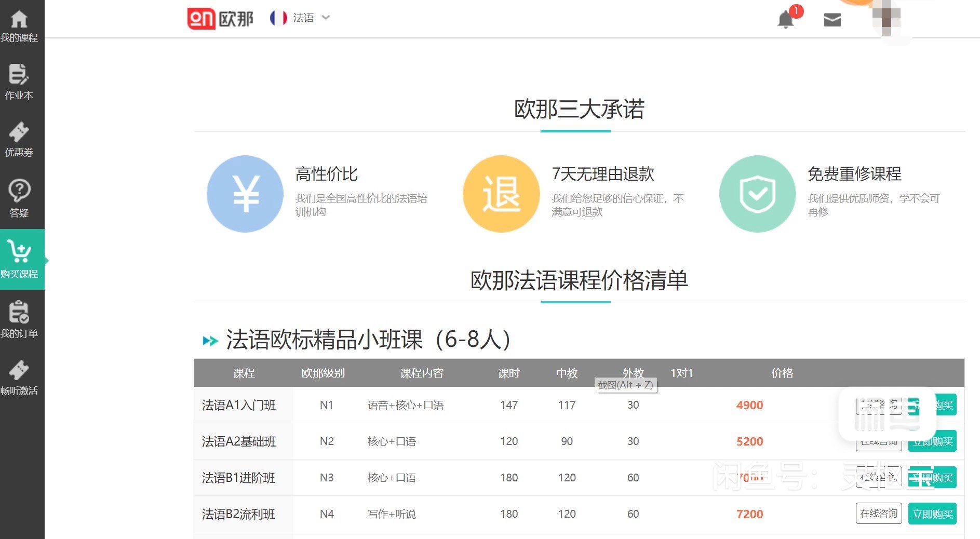Viewport: 980px width, 539px height.
Task: Click the 法语A2基础班 course name
Action: click(x=239, y=441)
